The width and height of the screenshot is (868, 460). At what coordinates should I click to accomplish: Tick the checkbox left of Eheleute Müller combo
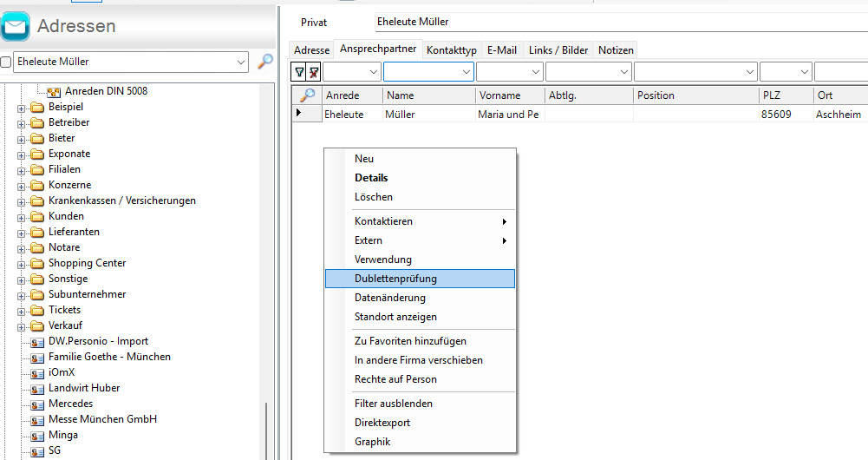click(6, 62)
